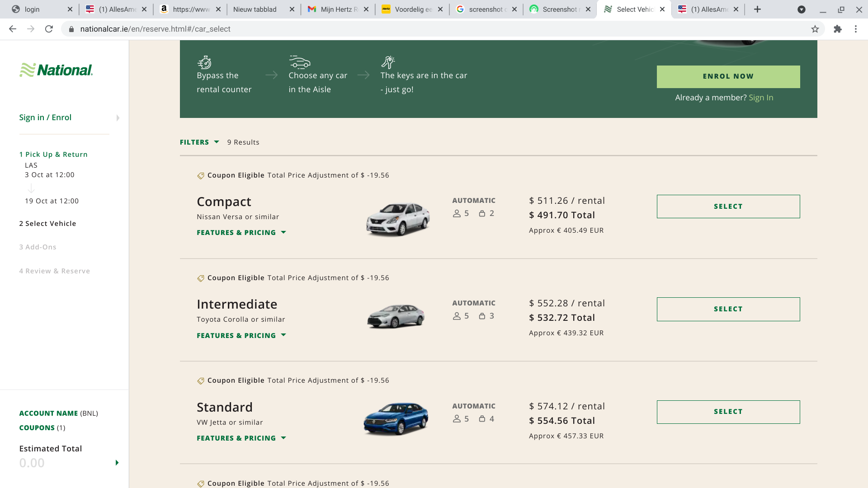Click the tab search down-arrow icon
The height and width of the screenshot is (488, 868).
pyautogui.click(x=801, y=9)
